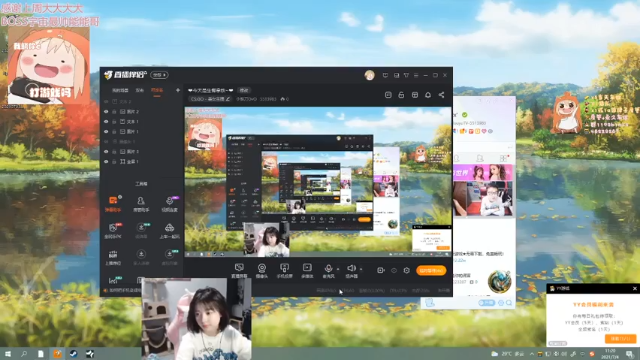The height and width of the screenshot is (360, 640).
Task: Switch to the first scene tab
Action: pos(120,90)
